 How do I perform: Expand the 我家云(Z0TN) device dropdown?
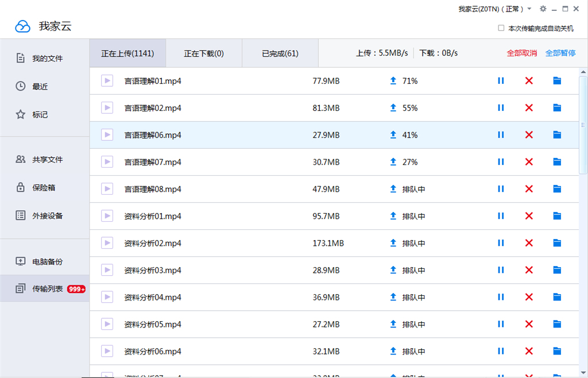point(529,9)
